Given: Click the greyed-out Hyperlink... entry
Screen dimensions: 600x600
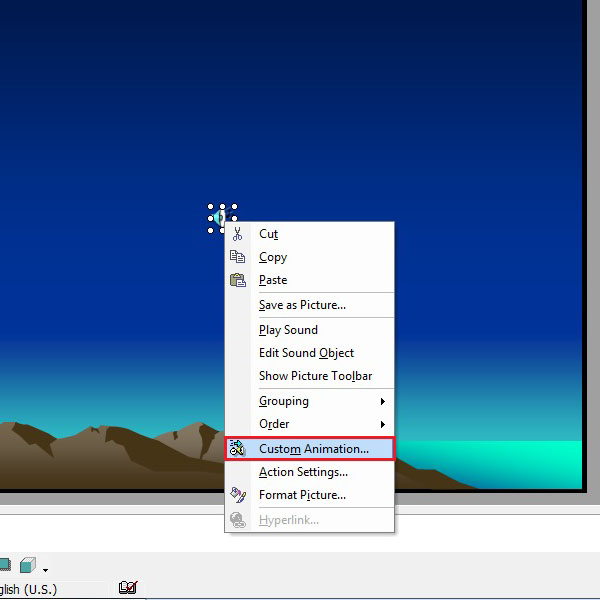Looking at the screenshot, I should tap(309, 520).
